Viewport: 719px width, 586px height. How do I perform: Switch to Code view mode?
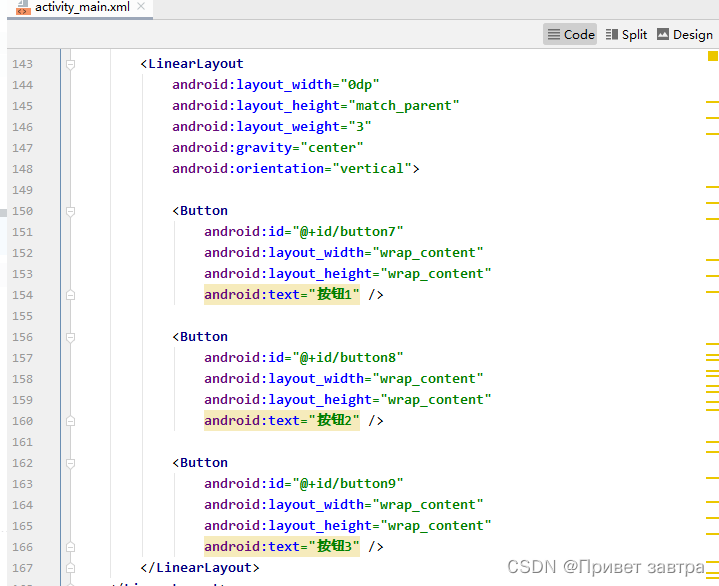[x=570, y=34]
